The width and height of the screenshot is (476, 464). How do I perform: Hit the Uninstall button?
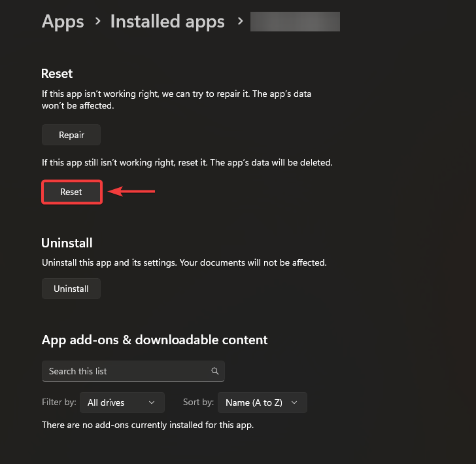point(71,289)
